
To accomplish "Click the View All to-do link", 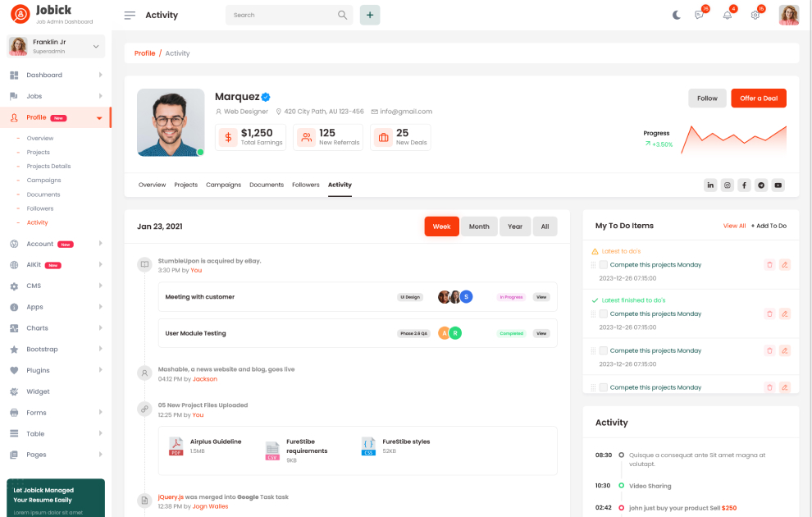I will point(734,226).
